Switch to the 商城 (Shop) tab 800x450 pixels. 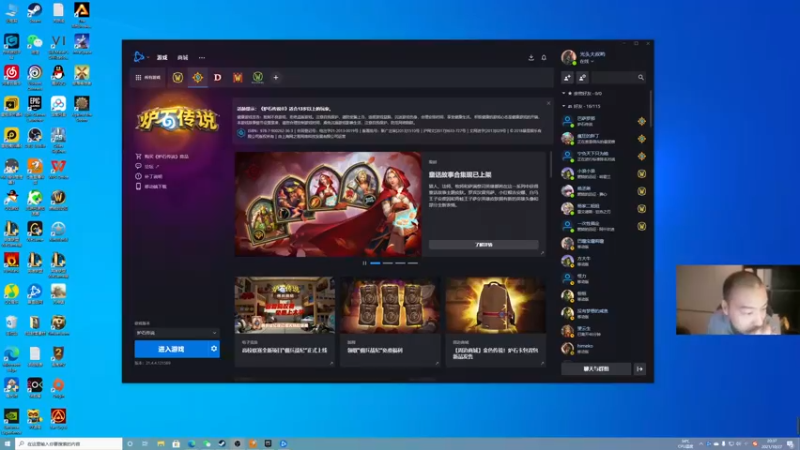[x=182, y=58]
